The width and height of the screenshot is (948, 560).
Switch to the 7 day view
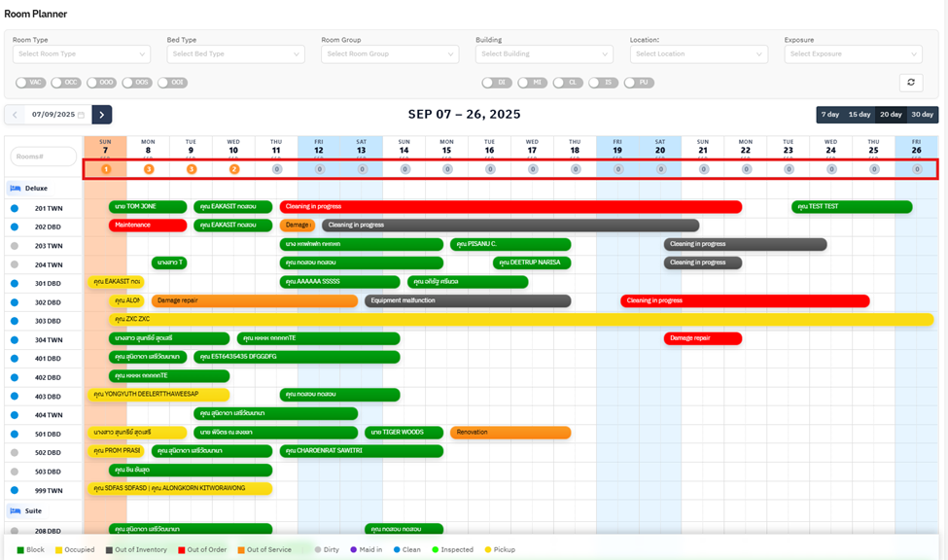(x=830, y=115)
